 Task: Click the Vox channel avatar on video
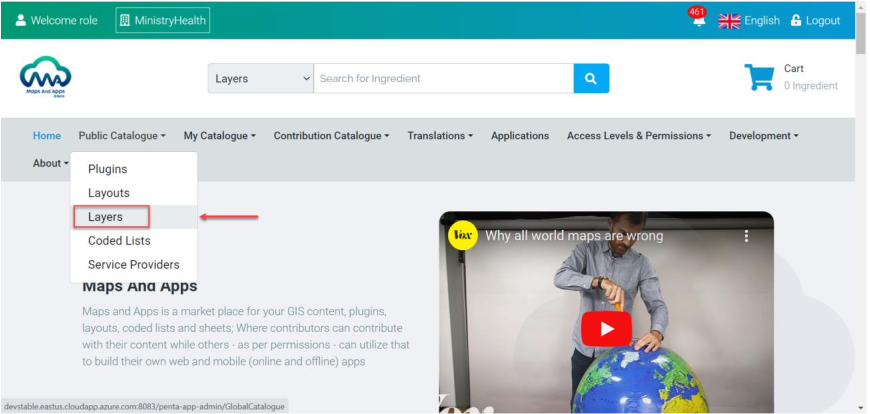coord(463,235)
